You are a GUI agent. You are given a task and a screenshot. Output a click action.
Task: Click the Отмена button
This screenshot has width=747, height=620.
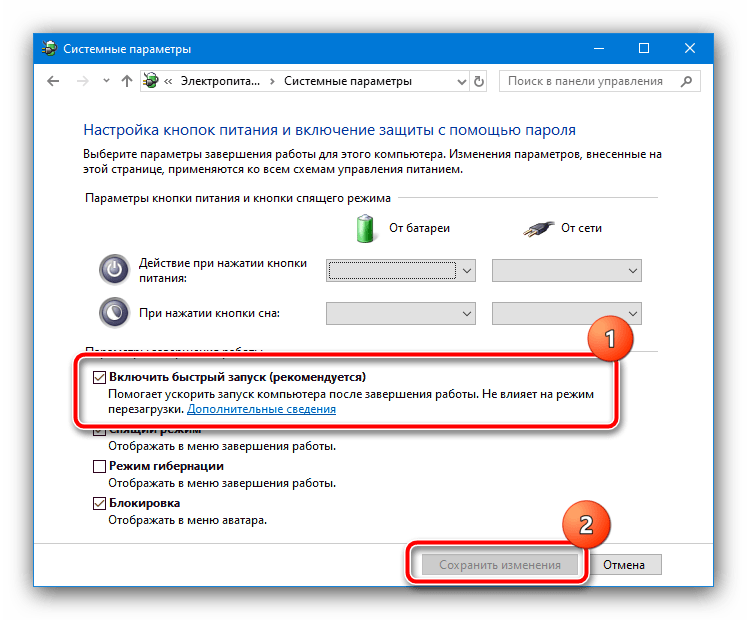(624, 565)
